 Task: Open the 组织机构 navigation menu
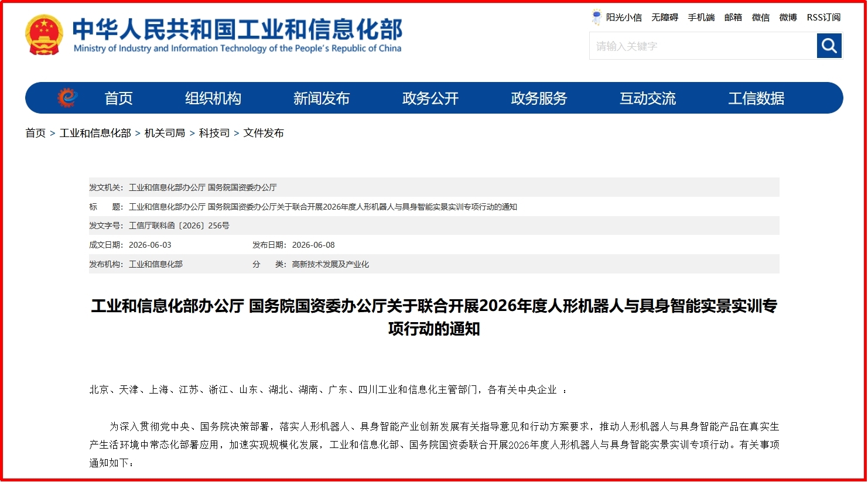(213, 98)
